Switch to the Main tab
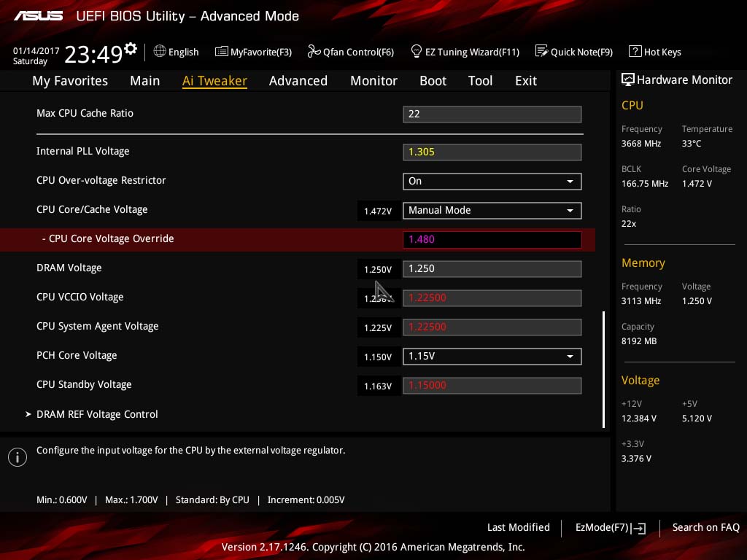Screen dimensions: 747x560 145,81
